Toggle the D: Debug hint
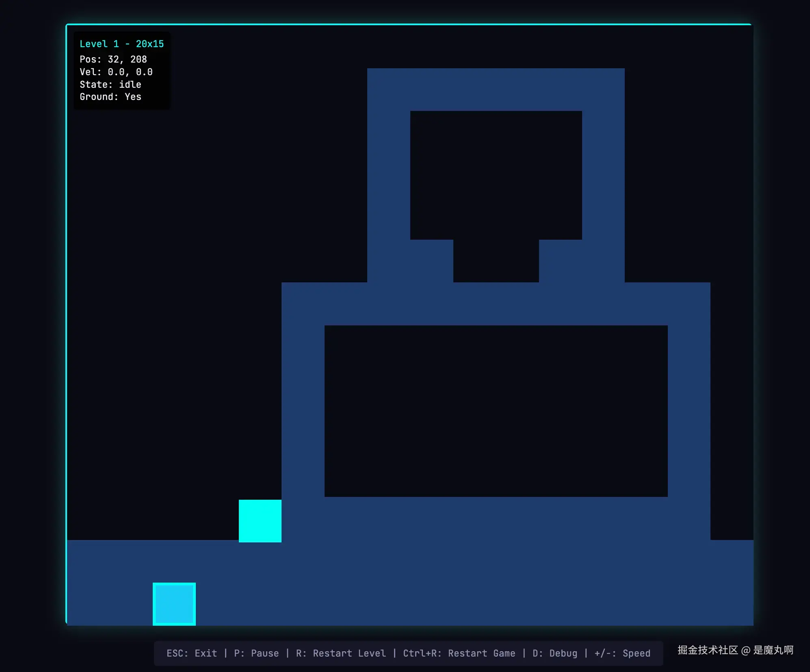 [x=554, y=653]
